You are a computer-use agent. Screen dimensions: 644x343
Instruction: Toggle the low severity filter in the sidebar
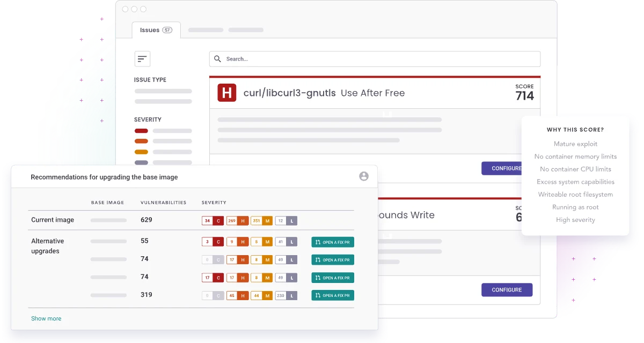point(141,162)
